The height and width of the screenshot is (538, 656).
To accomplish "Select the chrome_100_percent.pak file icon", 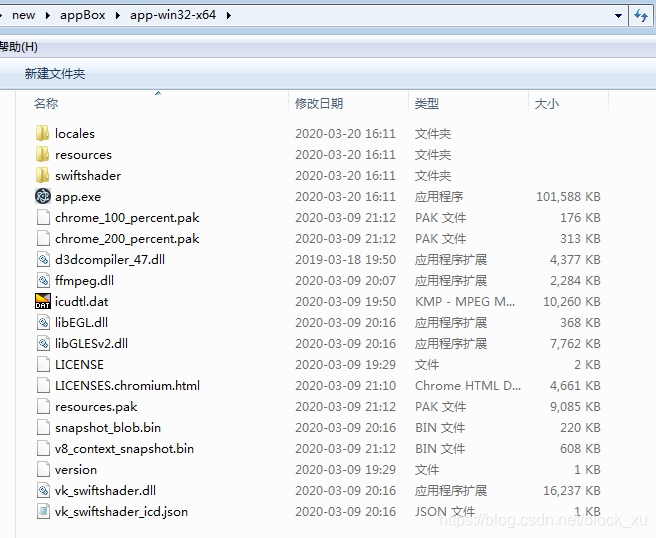I will (43, 218).
